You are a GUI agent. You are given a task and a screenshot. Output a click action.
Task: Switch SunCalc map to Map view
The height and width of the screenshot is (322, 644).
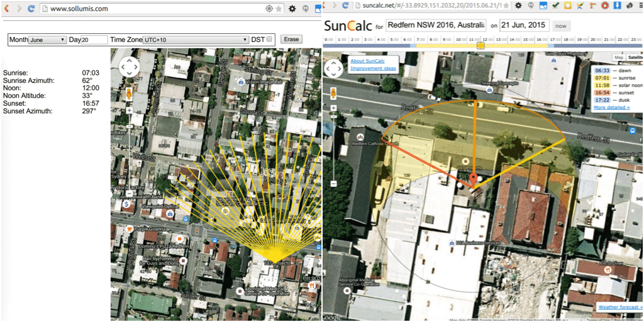click(618, 58)
